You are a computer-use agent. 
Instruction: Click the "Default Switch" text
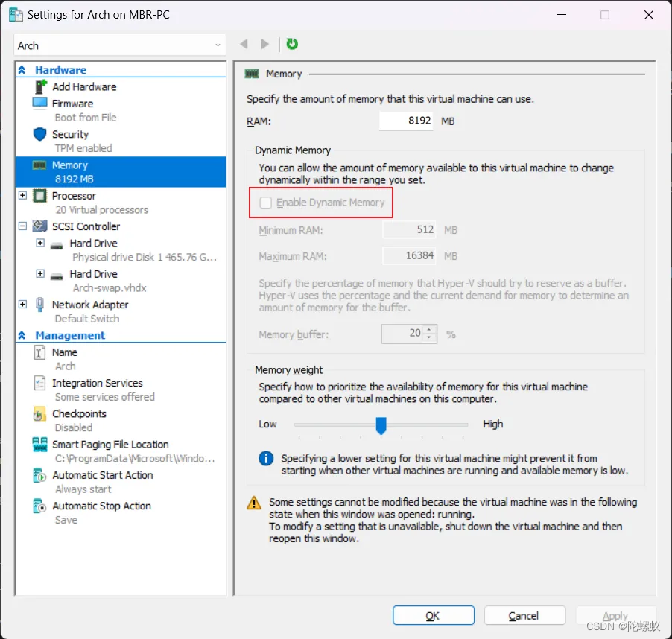click(x=87, y=319)
